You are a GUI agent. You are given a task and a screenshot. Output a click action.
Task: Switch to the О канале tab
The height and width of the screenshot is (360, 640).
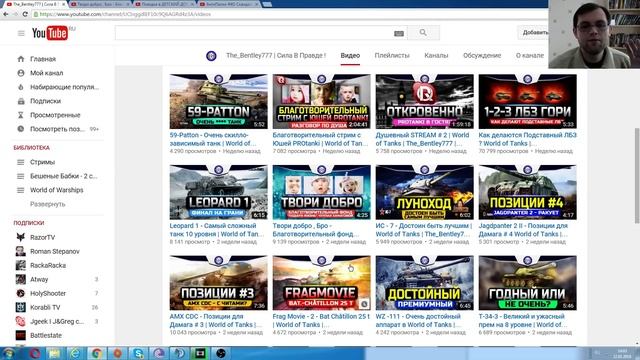(529, 56)
